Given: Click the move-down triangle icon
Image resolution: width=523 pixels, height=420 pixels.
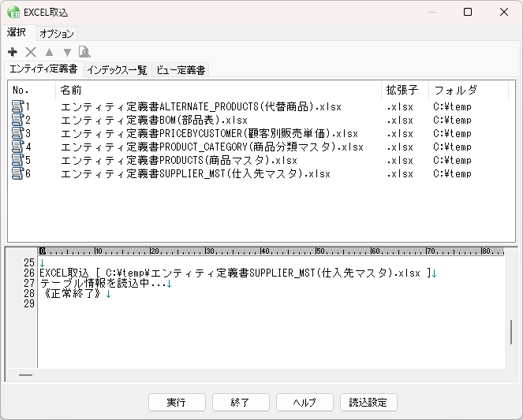Looking at the screenshot, I should [67, 52].
